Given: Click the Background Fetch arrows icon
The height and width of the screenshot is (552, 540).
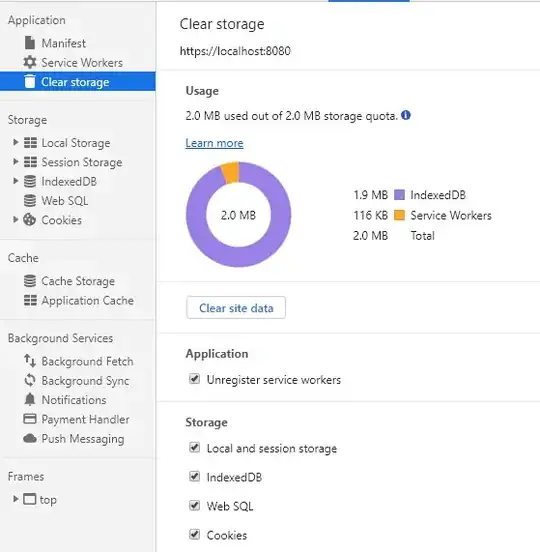Looking at the screenshot, I should (30, 361).
